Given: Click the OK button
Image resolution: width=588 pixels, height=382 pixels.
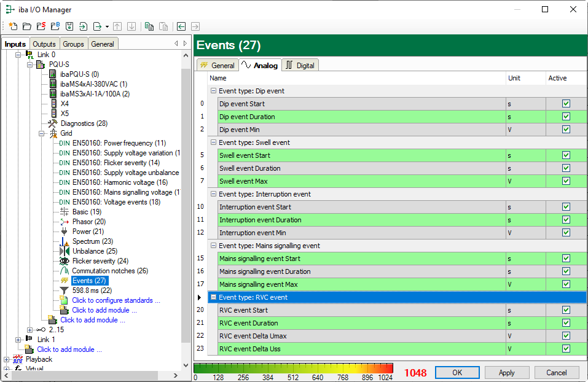Looking at the screenshot, I should coord(457,373).
